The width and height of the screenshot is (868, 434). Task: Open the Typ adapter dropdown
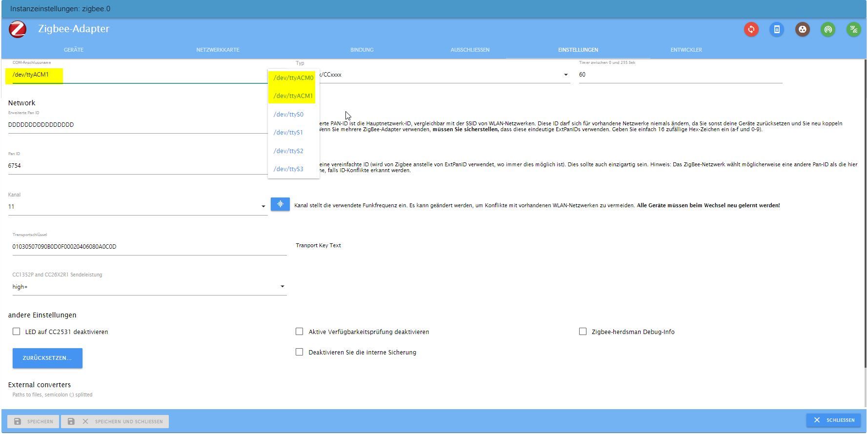tap(433, 75)
